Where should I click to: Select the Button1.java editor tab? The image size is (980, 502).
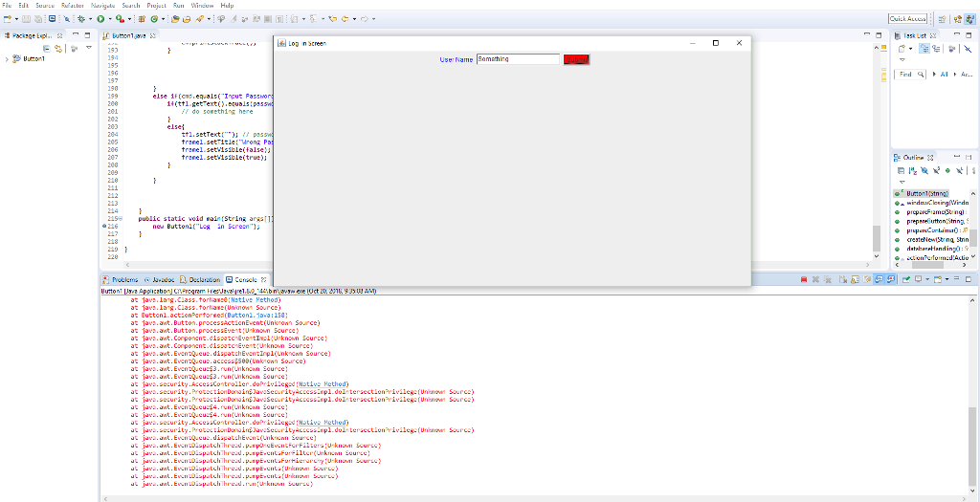click(129, 35)
